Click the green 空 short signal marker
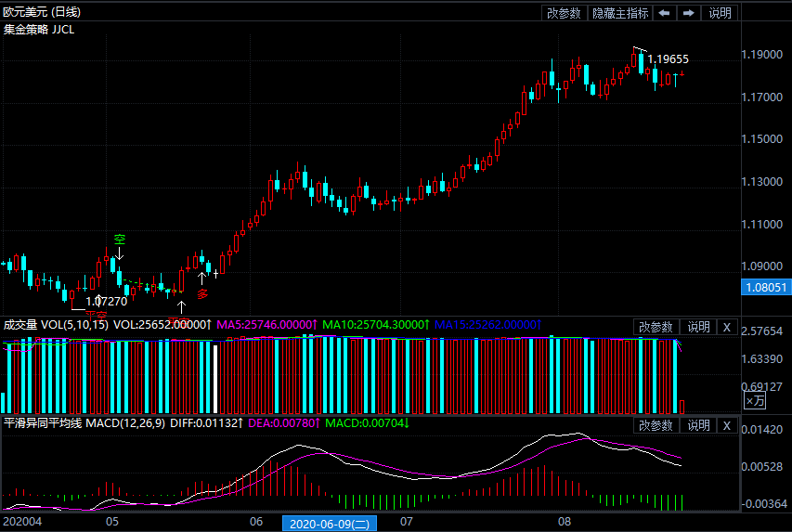This screenshot has height=532, width=792. [x=119, y=240]
